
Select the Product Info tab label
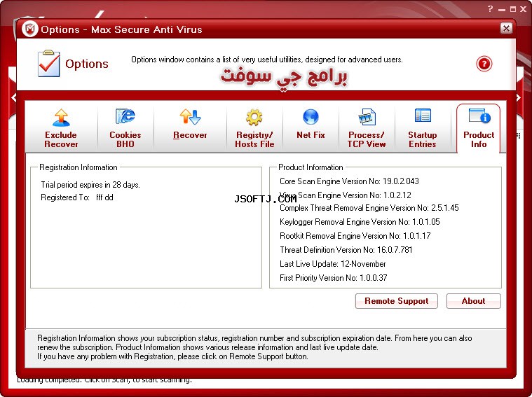pyautogui.click(x=479, y=139)
